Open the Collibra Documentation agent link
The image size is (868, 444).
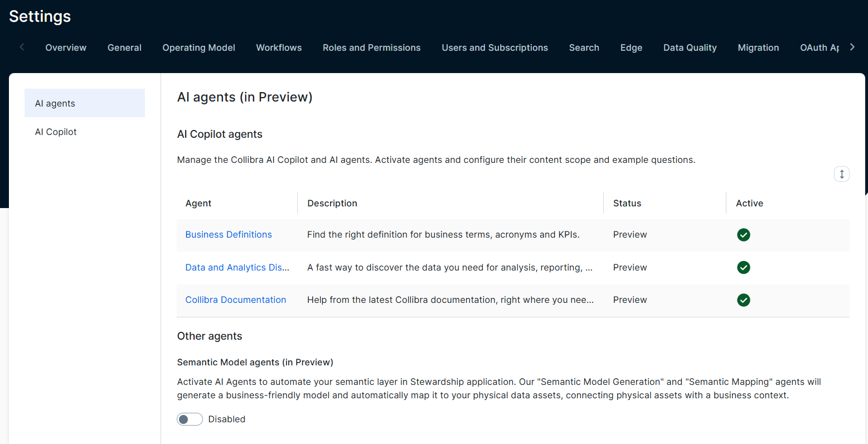[x=235, y=300]
